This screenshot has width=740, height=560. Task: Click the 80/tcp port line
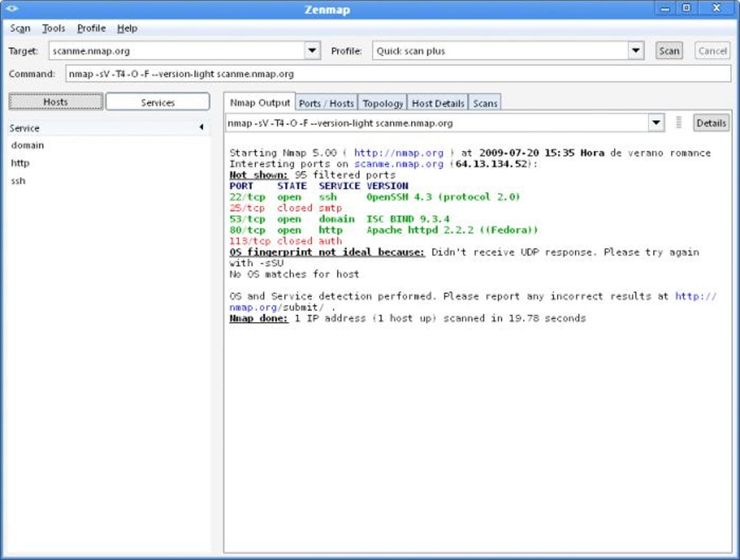(383, 230)
